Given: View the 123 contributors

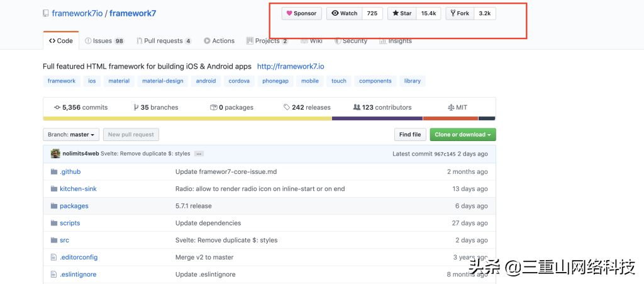Looking at the screenshot, I should click(382, 107).
